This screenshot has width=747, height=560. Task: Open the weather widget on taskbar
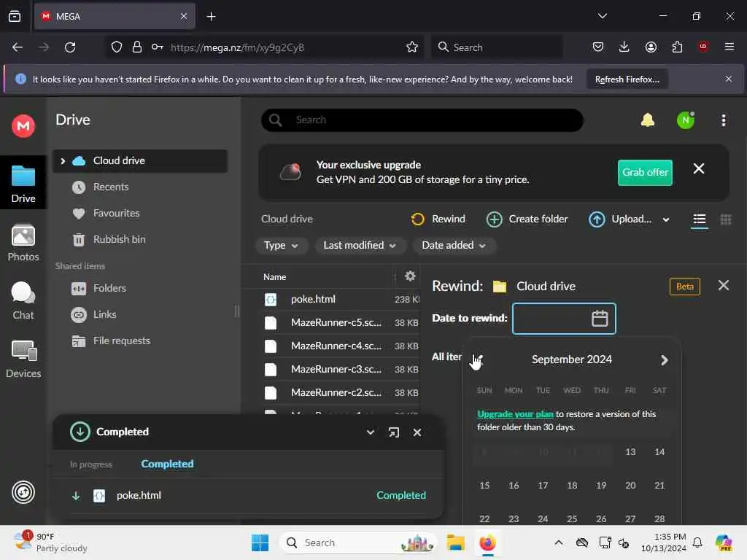(x=50, y=542)
